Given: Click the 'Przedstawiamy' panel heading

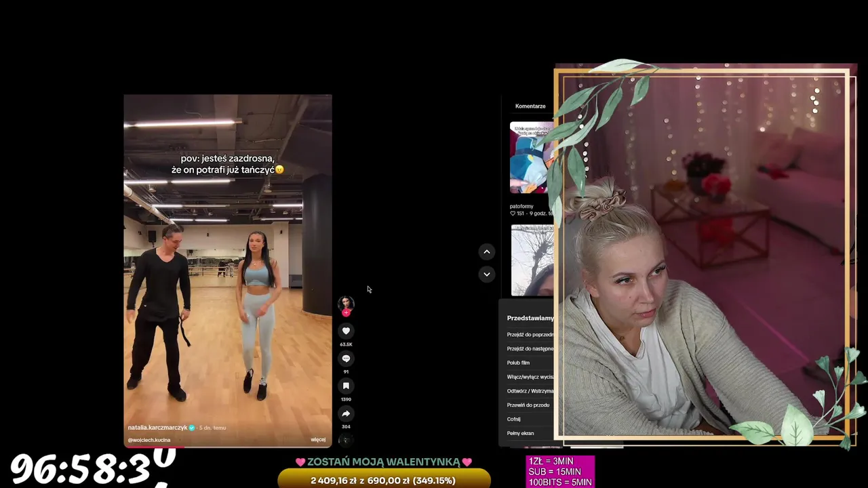Looking at the screenshot, I should click(x=530, y=318).
